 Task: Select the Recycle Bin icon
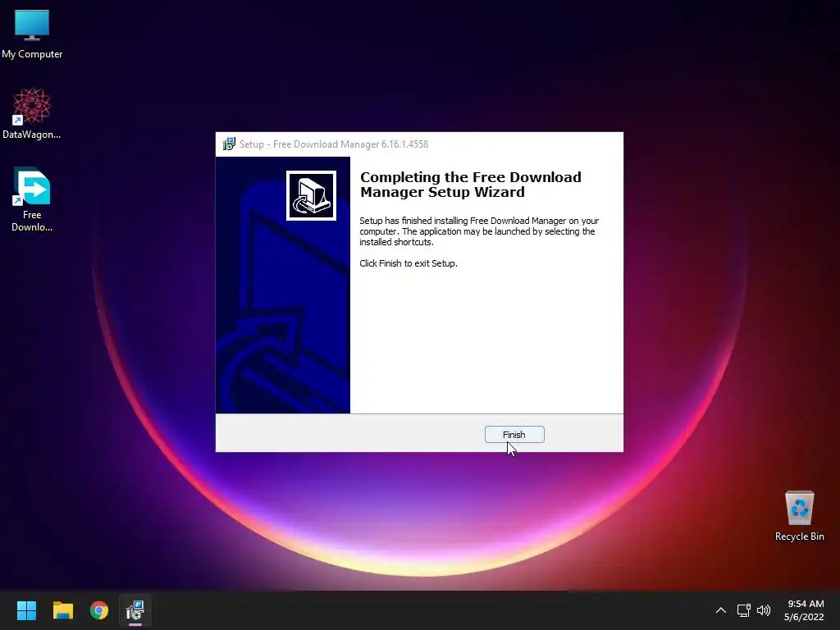[799, 516]
